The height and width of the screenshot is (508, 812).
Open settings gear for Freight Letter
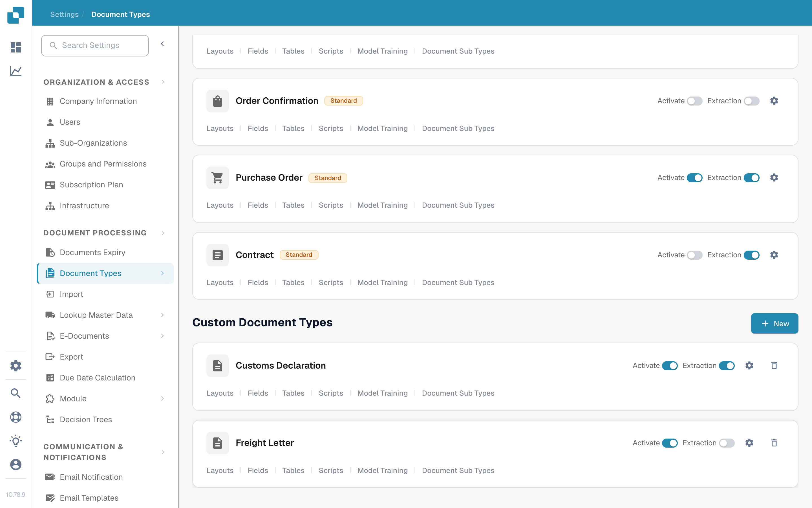click(749, 443)
